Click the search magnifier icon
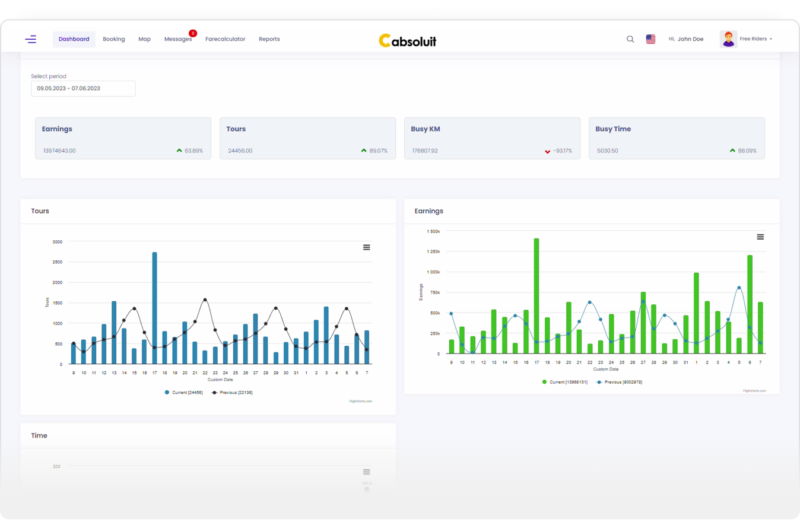 click(x=630, y=39)
